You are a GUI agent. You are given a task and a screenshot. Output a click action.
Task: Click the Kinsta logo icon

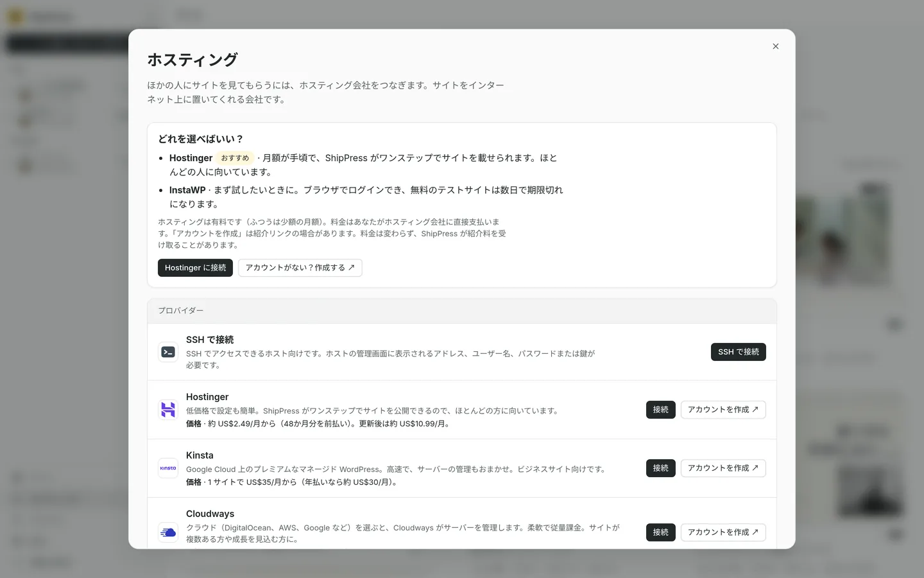click(168, 468)
